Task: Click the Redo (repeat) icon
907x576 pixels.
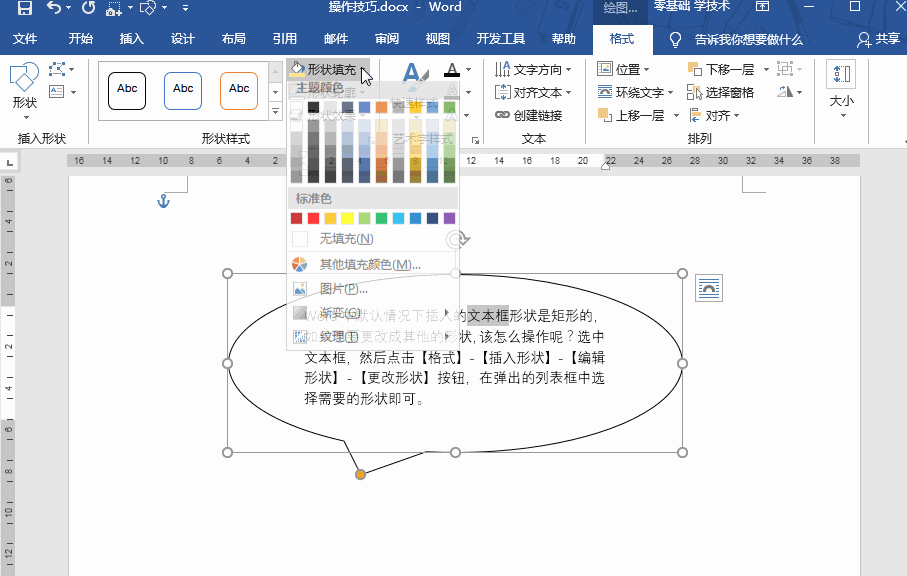Action: (x=89, y=8)
